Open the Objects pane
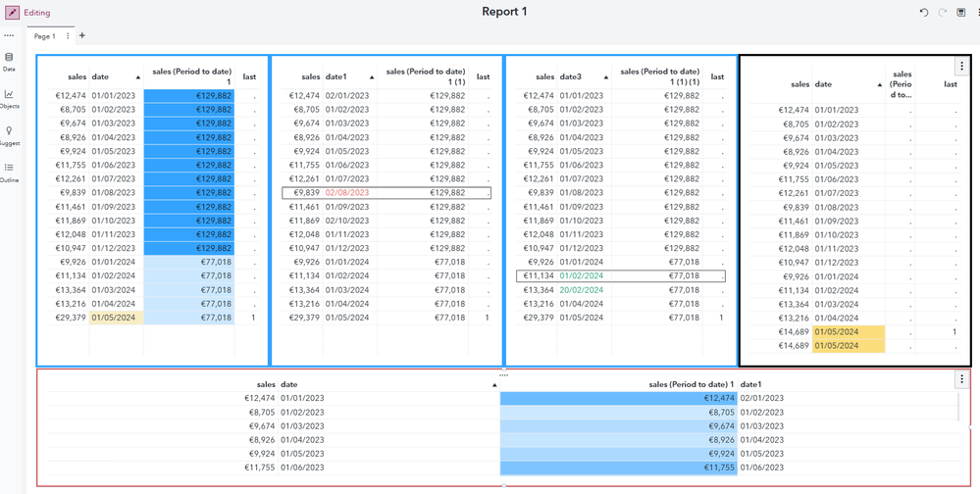Image resolution: width=980 pixels, height=494 pixels. point(9,99)
